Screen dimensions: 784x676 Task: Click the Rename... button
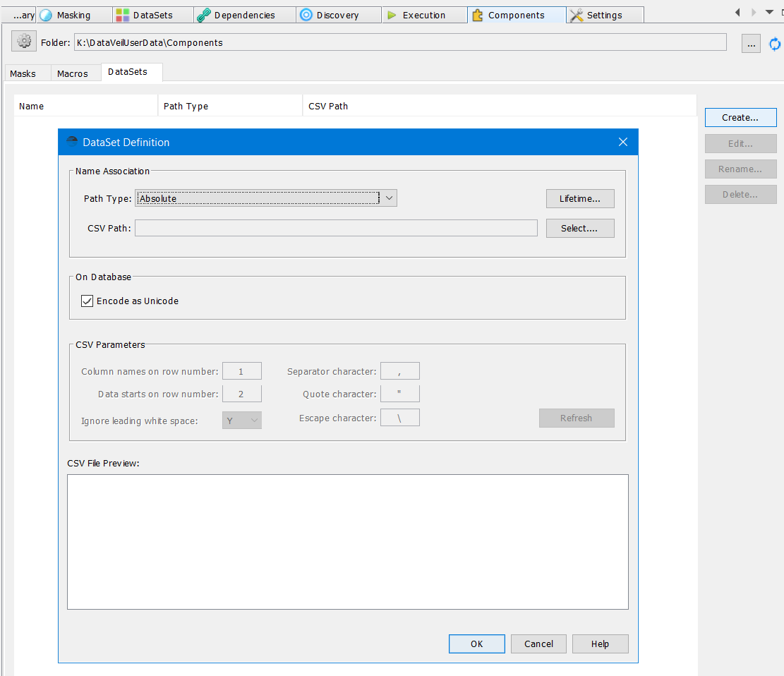click(x=740, y=169)
